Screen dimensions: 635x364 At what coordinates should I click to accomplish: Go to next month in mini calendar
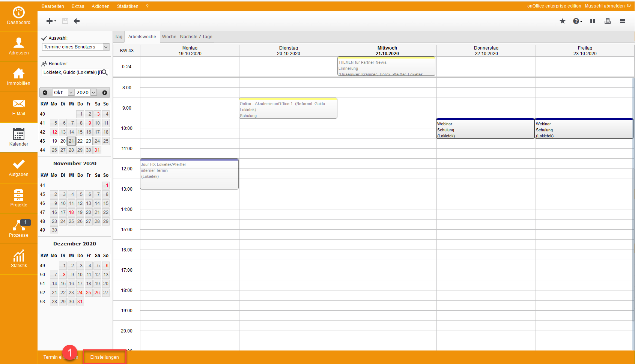pos(105,93)
